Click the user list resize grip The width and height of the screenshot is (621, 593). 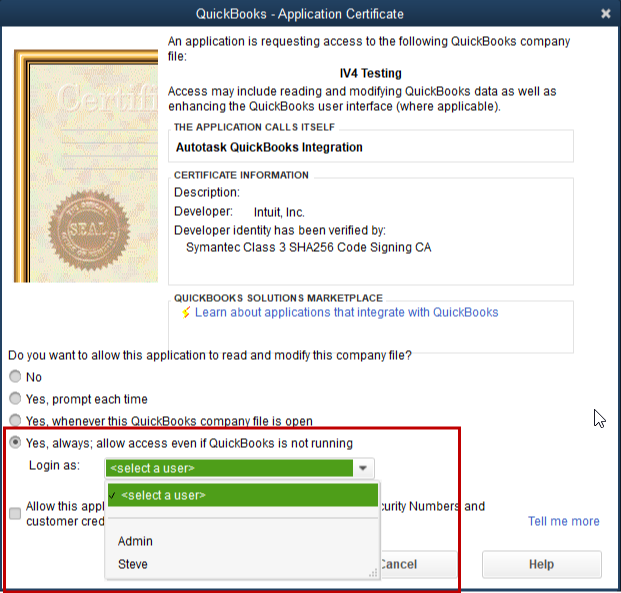click(374, 574)
